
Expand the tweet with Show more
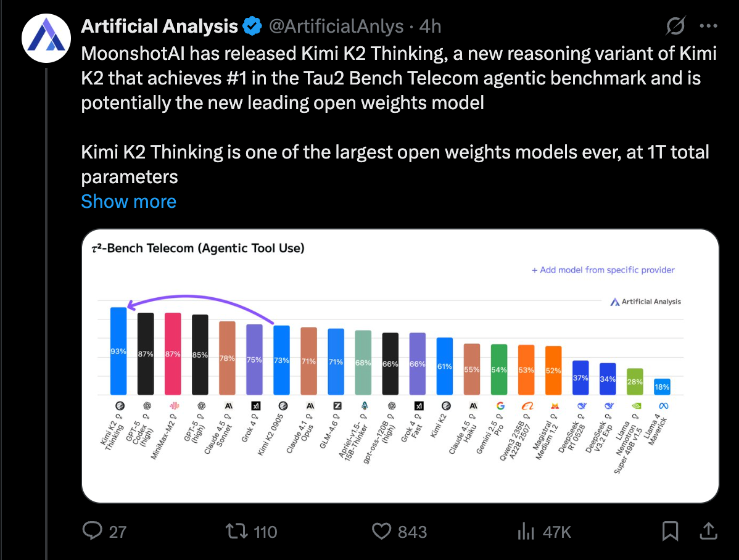[x=128, y=201]
